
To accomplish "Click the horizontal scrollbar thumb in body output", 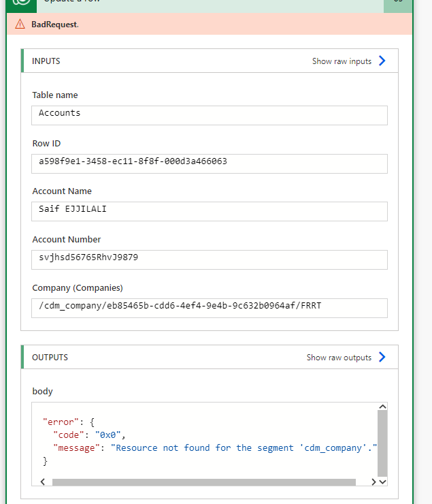I will pos(203,482).
